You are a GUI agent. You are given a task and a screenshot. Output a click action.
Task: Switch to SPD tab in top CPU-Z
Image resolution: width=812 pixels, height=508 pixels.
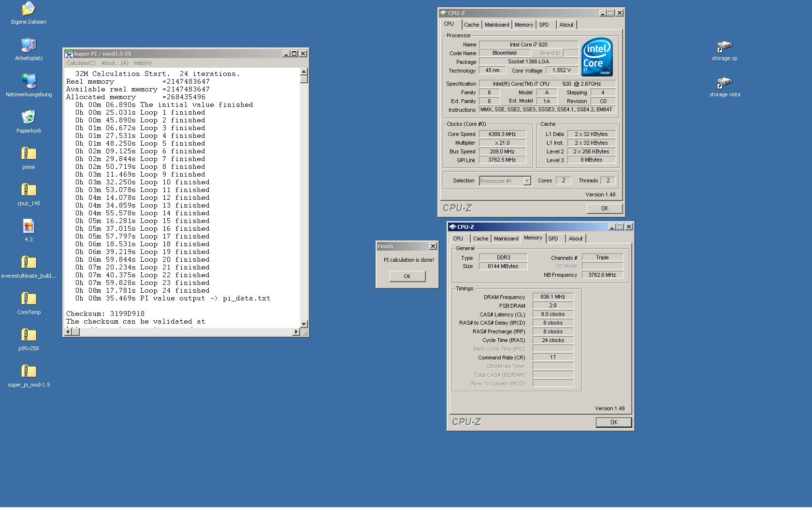coord(544,25)
